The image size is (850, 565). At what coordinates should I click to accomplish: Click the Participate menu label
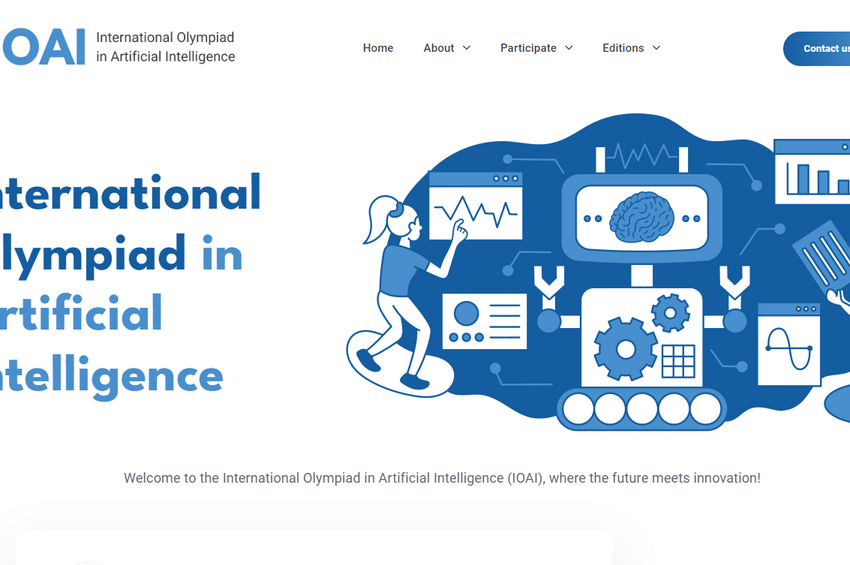pos(528,48)
